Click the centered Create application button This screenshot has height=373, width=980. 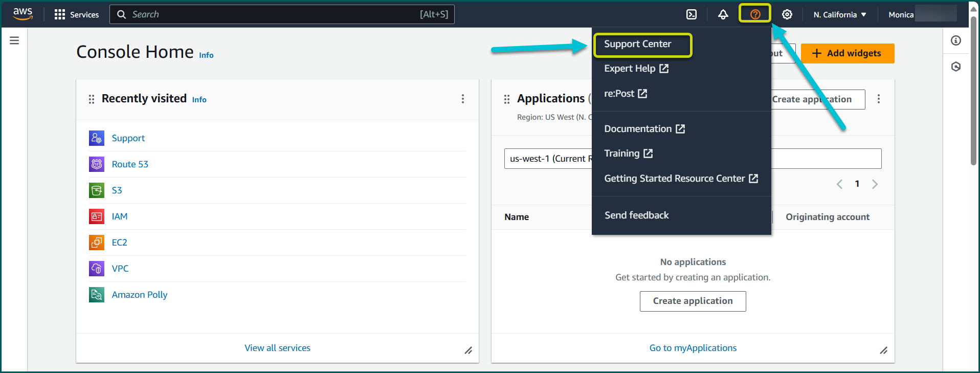[x=693, y=301]
